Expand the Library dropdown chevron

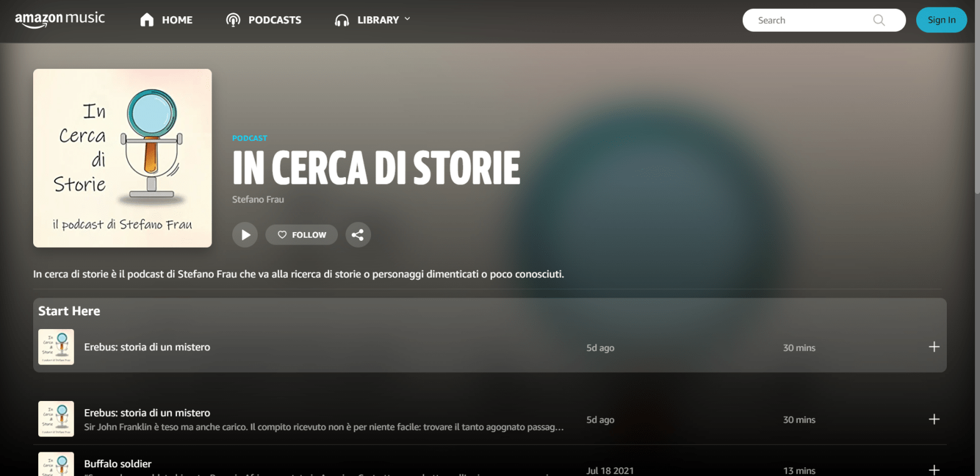click(x=407, y=19)
